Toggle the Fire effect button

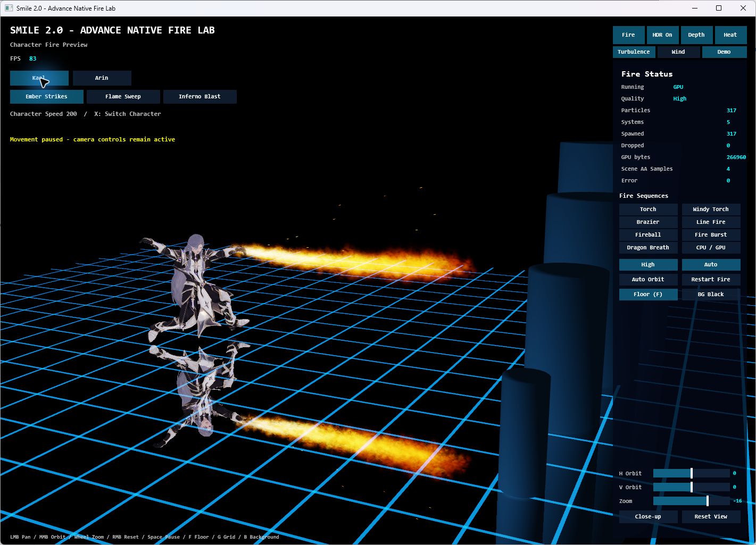pyautogui.click(x=628, y=35)
